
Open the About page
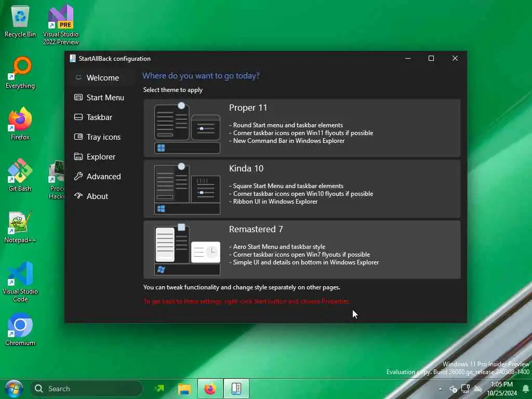point(102,196)
